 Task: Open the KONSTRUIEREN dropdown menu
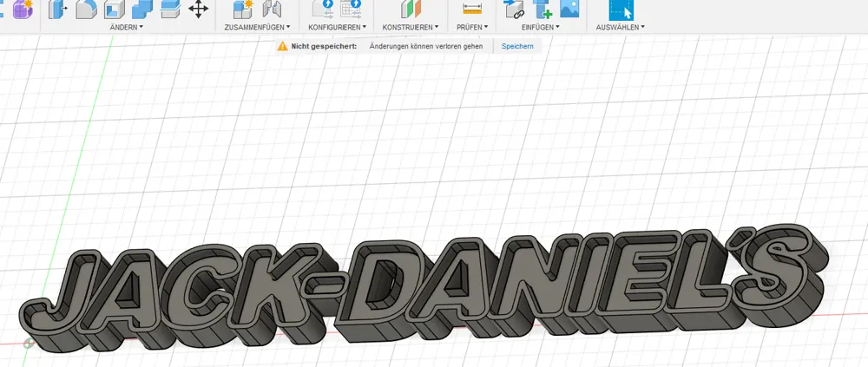[x=411, y=27]
